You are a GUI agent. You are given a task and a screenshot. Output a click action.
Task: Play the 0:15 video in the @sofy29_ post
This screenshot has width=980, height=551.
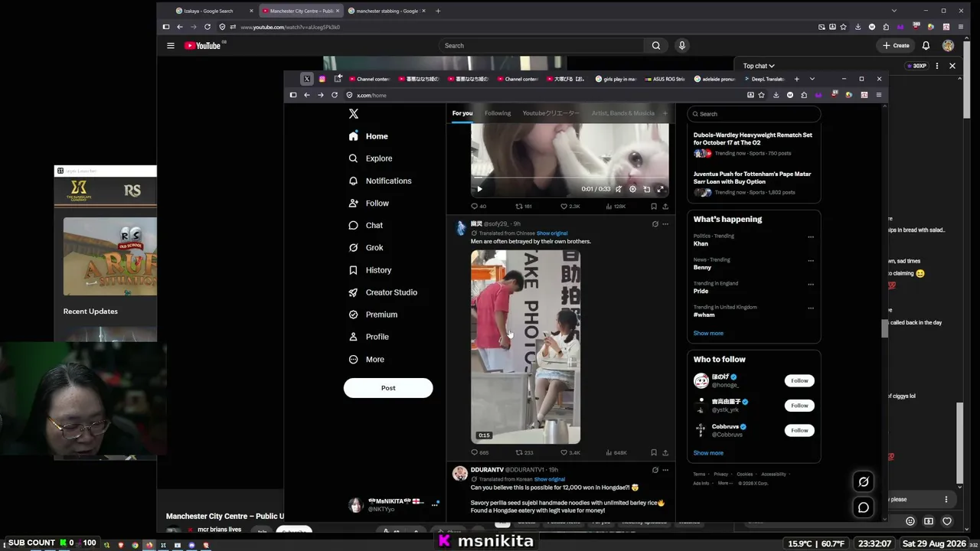525,347
